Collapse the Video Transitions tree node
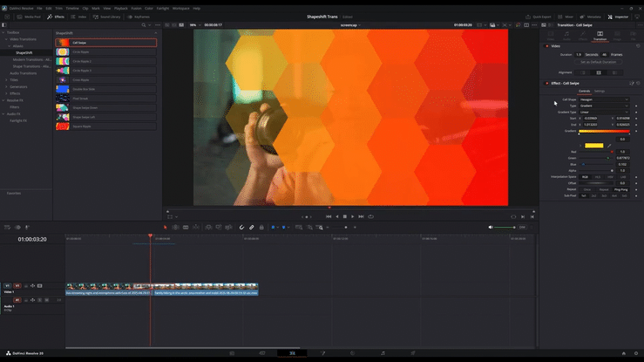The height and width of the screenshot is (362, 644). click(6, 39)
